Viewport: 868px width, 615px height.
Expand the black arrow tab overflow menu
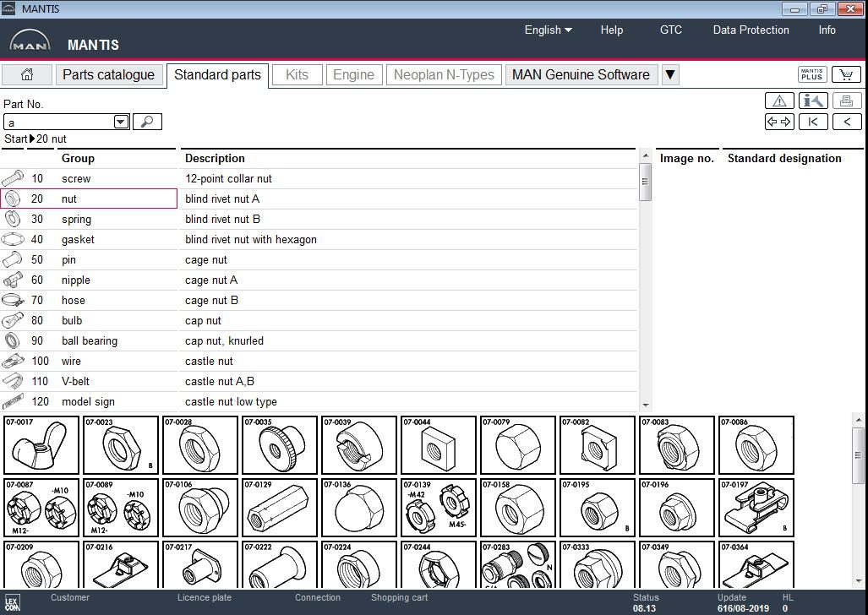click(670, 74)
